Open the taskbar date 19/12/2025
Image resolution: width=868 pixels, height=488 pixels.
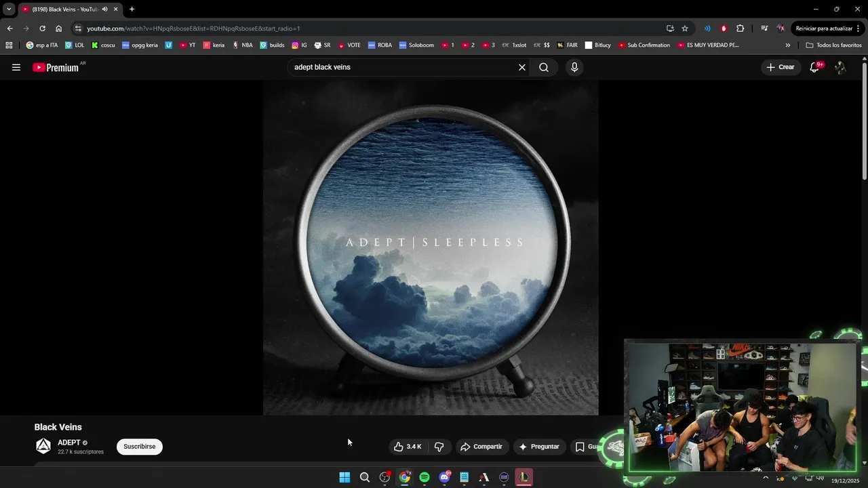pyautogui.click(x=845, y=481)
